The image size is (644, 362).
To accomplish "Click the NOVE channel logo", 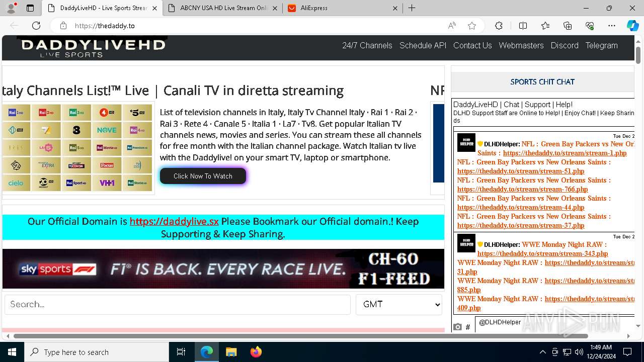I will coord(107,130).
